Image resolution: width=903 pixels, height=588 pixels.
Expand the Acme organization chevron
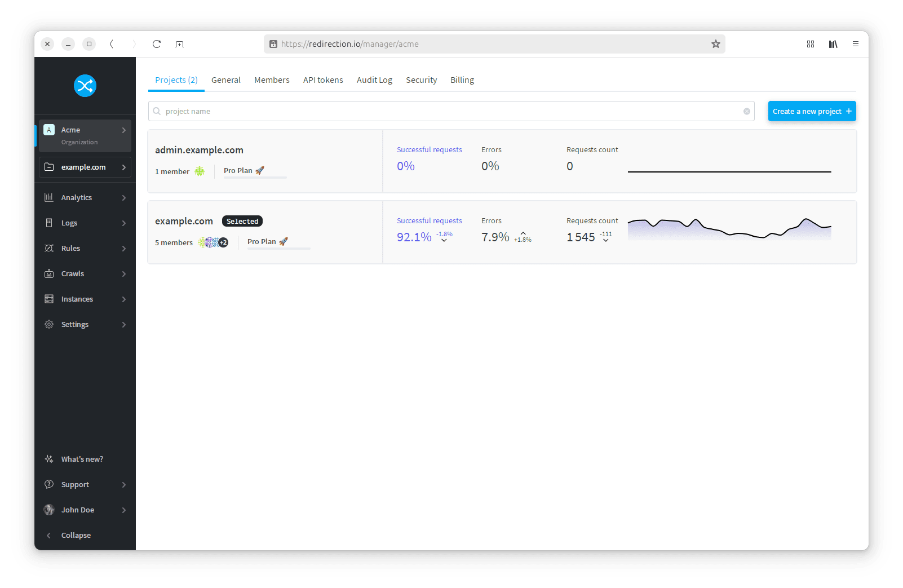click(124, 130)
